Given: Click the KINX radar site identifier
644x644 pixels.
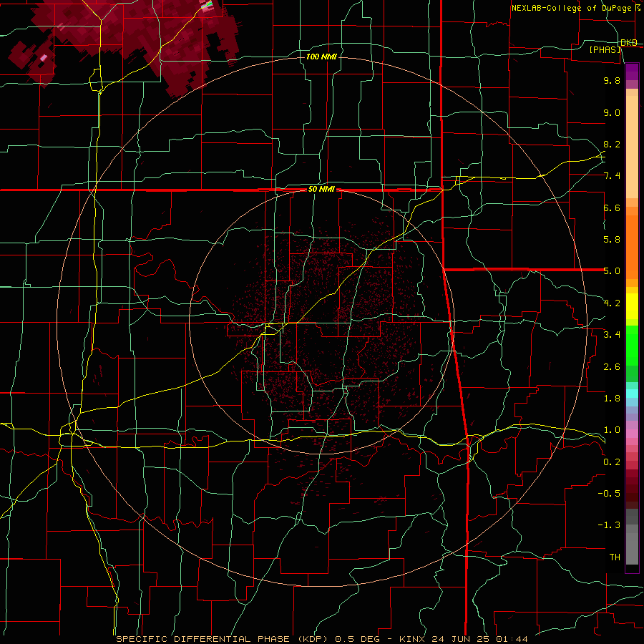Looking at the screenshot, I should point(412,639).
